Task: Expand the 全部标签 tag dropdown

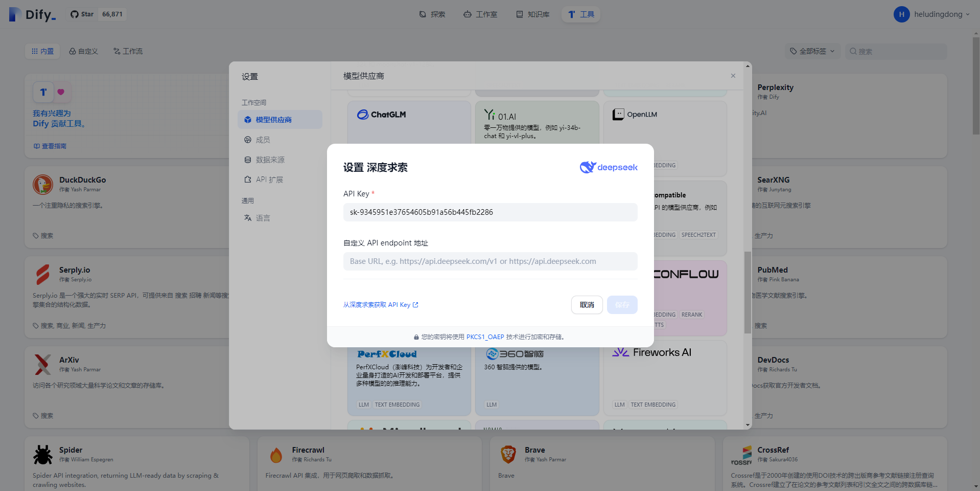Action: coord(812,51)
